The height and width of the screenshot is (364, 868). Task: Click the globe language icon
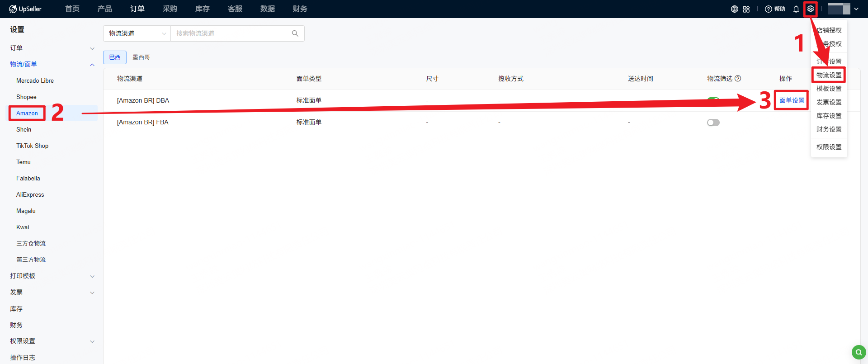tap(735, 9)
